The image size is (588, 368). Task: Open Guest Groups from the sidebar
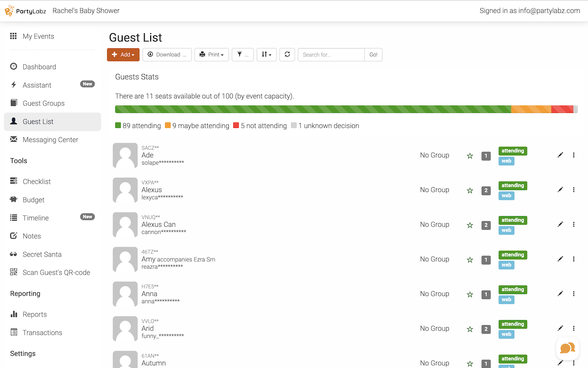44,103
